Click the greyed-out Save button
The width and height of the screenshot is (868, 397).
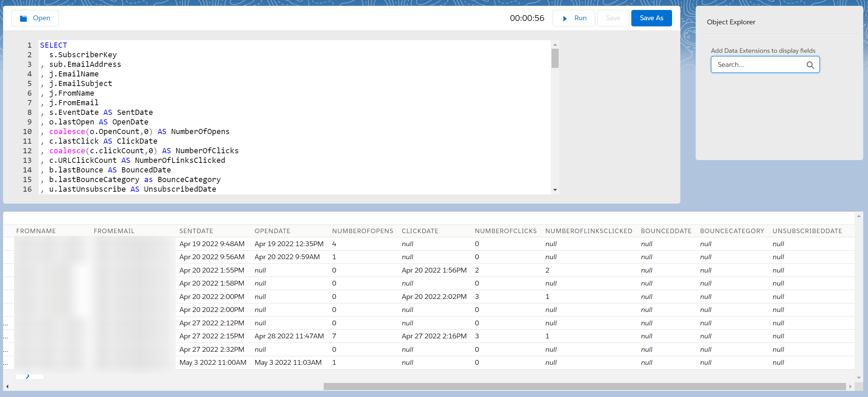[x=613, y=18]
